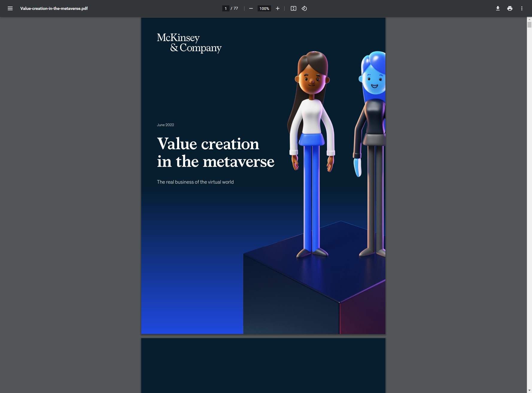Rotate the document counterclockwise
The height and width of the screenshot is (393, 532).
(304, 8)
